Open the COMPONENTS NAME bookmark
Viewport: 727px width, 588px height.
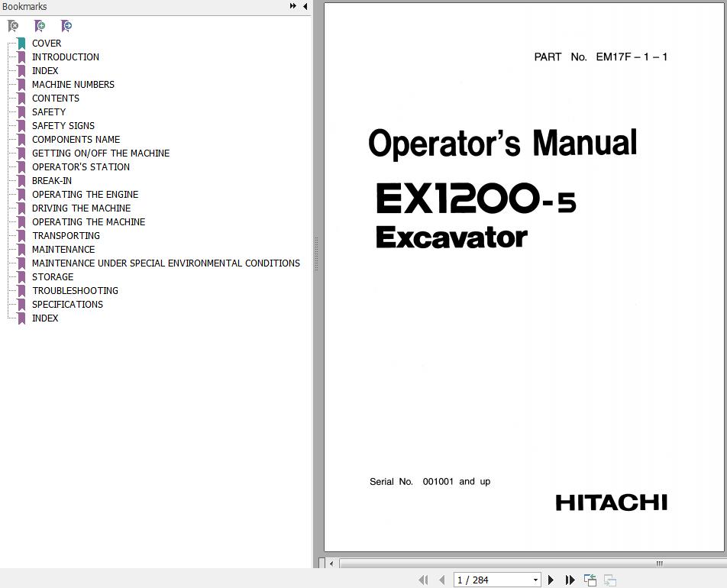click(76, 140)
